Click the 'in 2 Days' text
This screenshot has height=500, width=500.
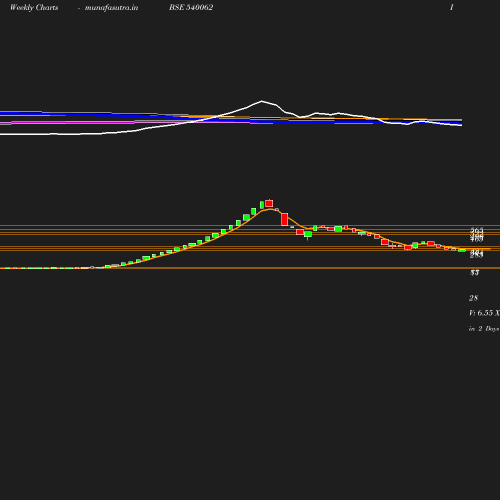pyautogui.click(x=484, y=329)
